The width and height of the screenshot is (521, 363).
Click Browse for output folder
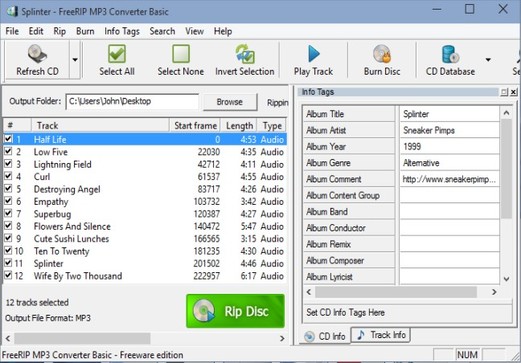(230, 102)
